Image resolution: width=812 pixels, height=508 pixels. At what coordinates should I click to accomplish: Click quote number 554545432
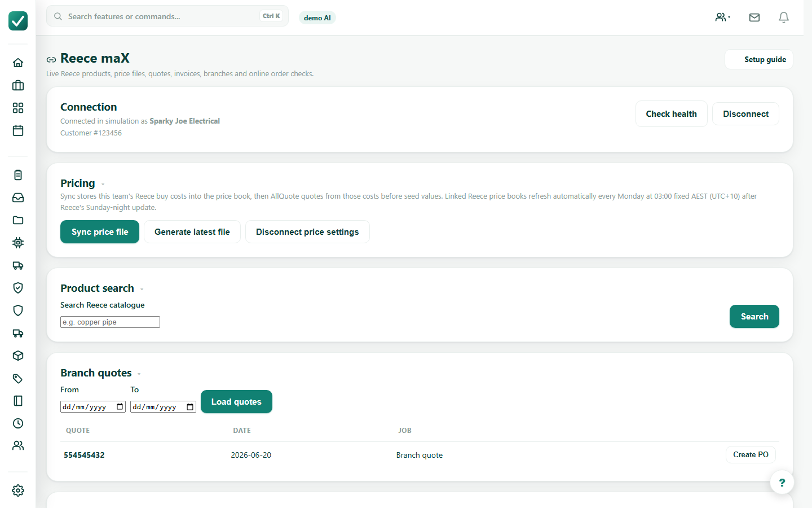pyautogui.click(x=84, y=455)
